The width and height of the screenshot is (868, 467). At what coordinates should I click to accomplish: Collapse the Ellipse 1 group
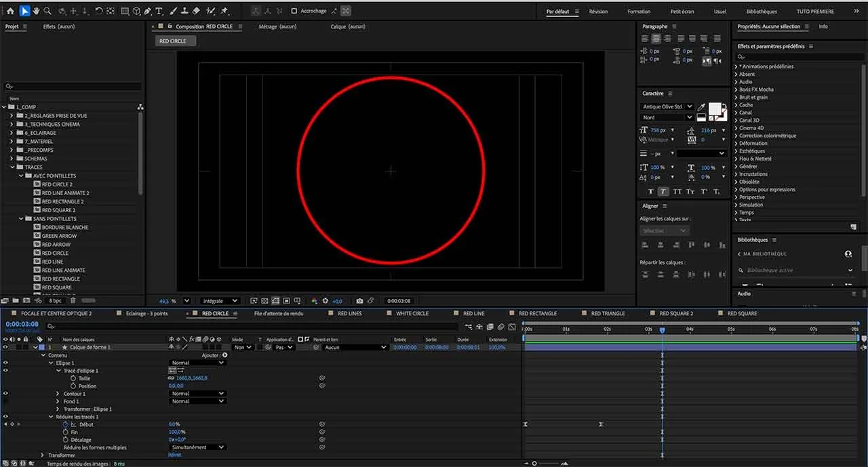(50, 363)
